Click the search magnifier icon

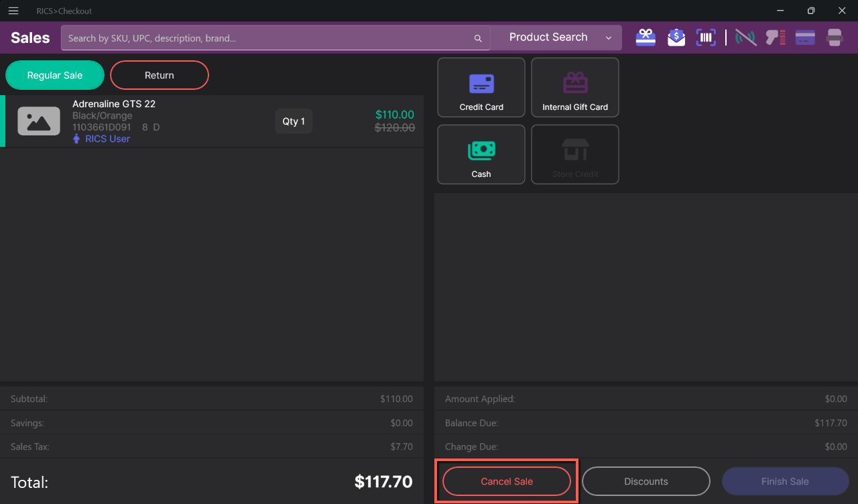coord(478,38)
